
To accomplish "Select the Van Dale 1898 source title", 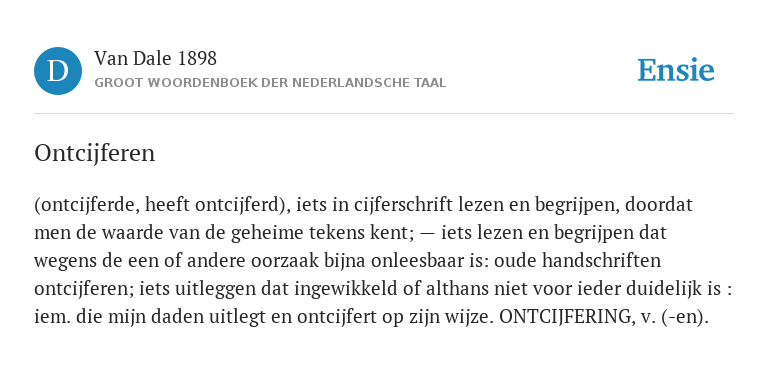I will click(x=155, y=59).
